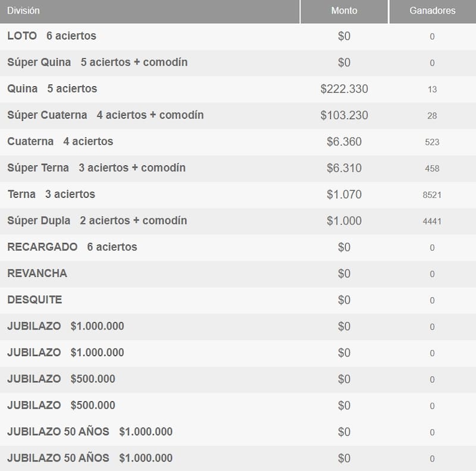This screenshot has width=476, height=471.
Task: Click the $6.310 amount cell
Action: pos(344,168)
